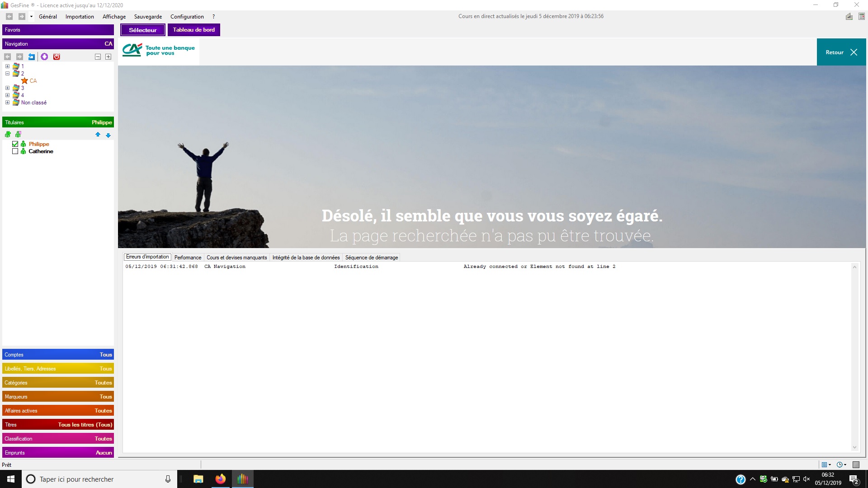Click the blue return arrow icon in Navigation

(x=32, y=56)
